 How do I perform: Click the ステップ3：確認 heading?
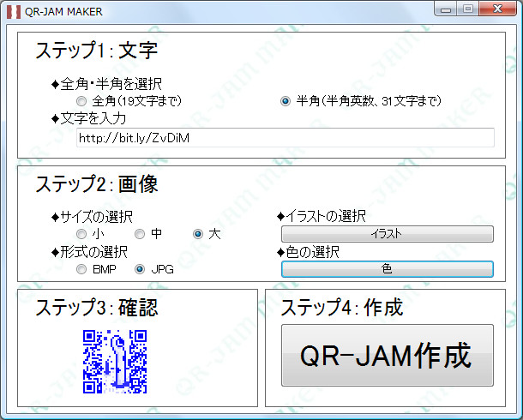coord(97,307)
